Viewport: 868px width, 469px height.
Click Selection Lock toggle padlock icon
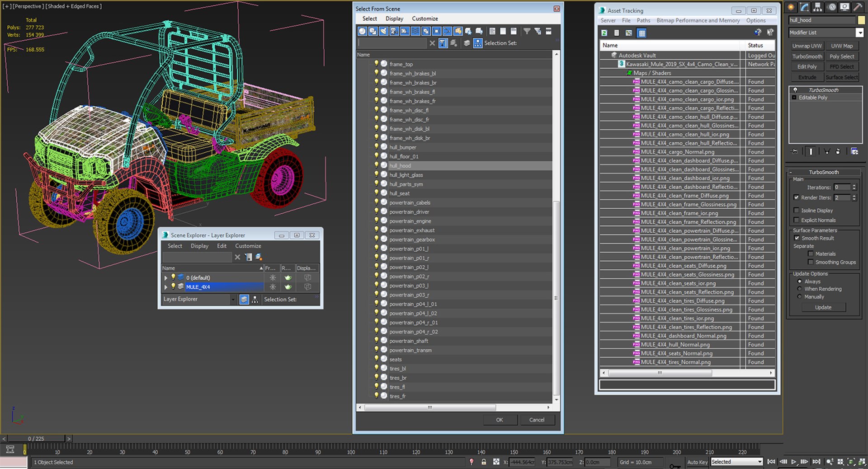(x=484, y=462)
